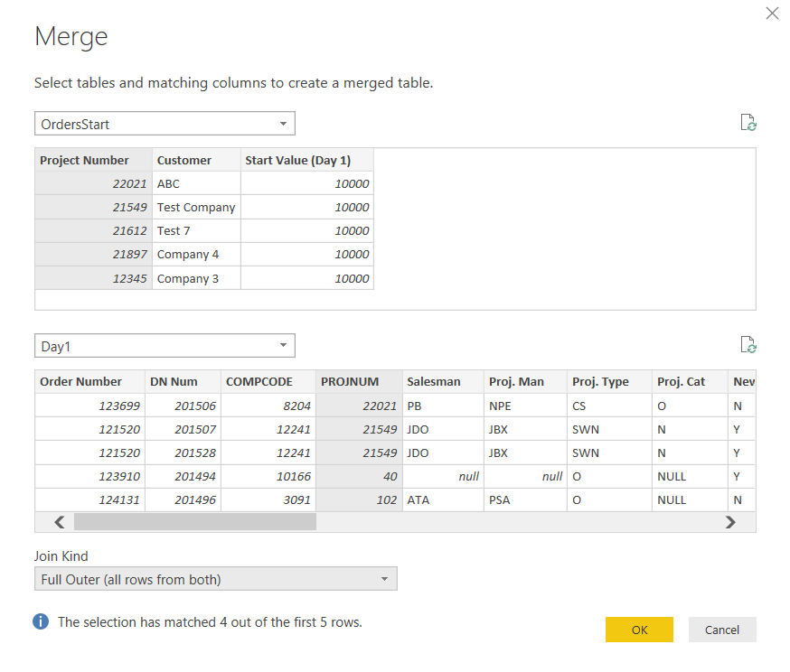This screenshot has height=672, width=790.
Task: Click the PSA Proj. Man cell
Action: click(525, 499)
